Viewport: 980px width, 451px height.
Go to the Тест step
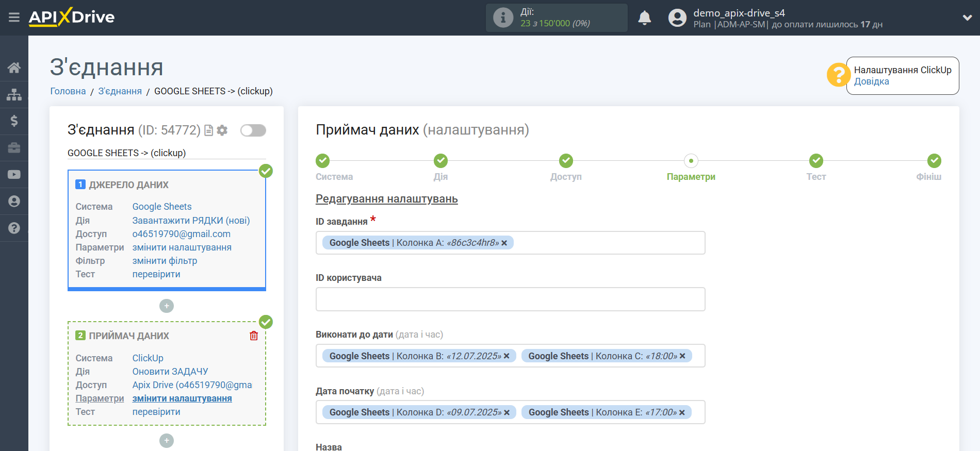click(x=816, y=161)
